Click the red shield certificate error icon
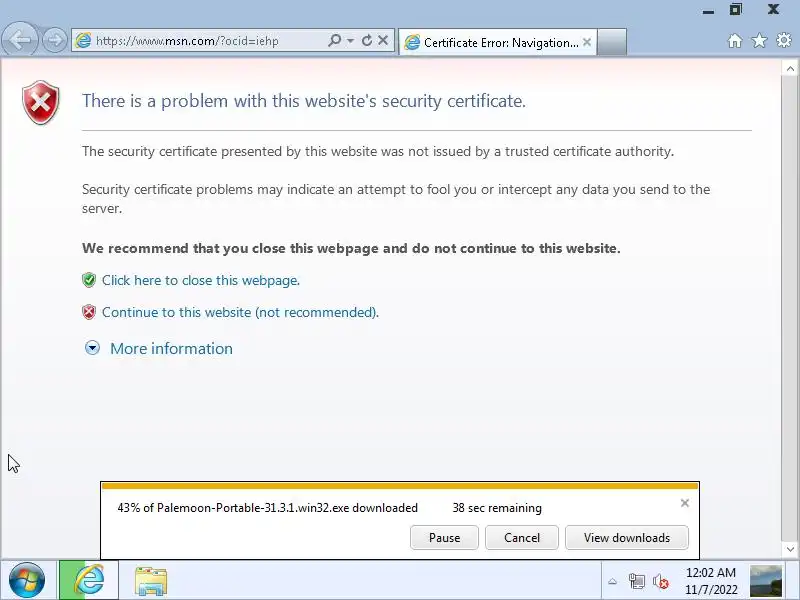 tap(41, 102)
